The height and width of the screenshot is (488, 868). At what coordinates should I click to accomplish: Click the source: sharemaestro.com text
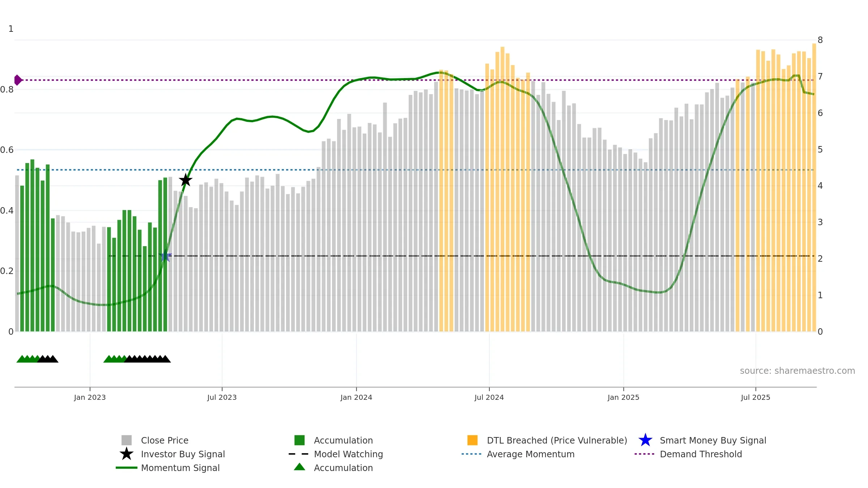(x=797, y=371)
